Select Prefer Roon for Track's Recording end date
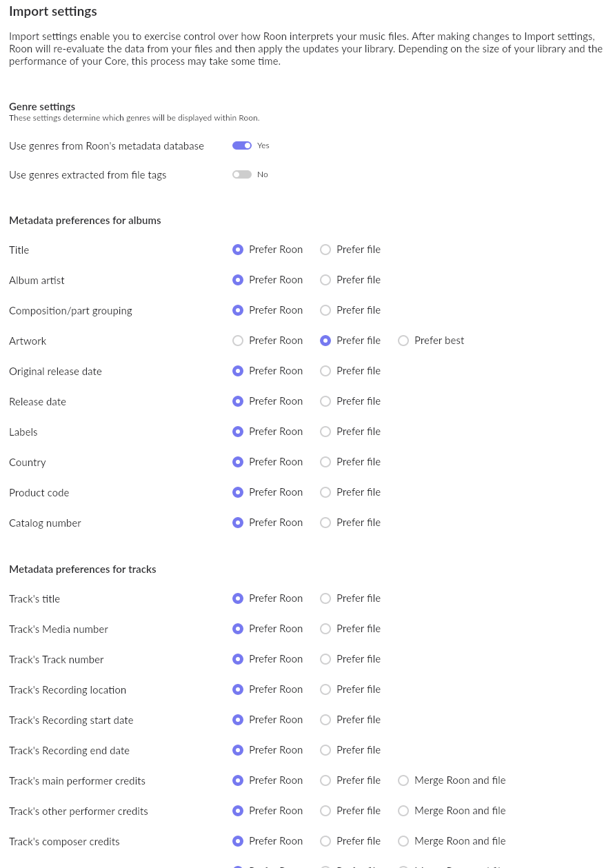The image size is (613, 868). pyautogui.click(x=238, y=750)
